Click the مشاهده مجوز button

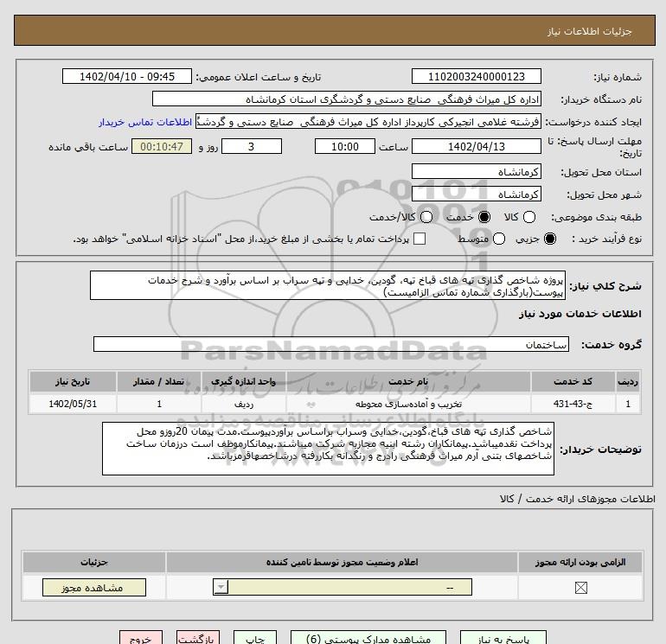coord(94,588)
